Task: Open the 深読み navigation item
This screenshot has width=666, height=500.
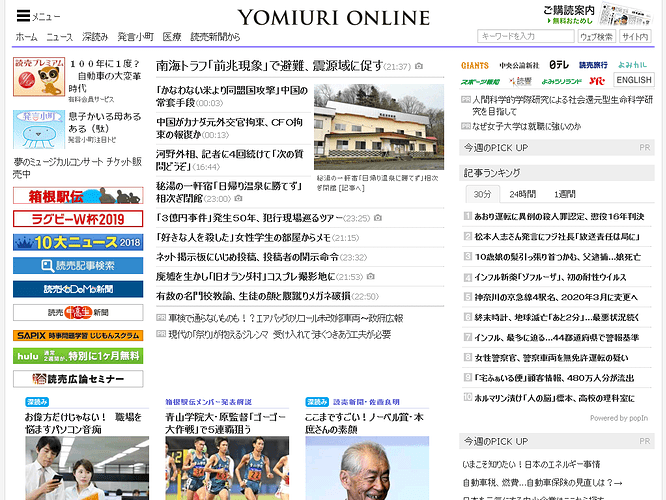Action: pyautogui.click(x=95, y=37)
